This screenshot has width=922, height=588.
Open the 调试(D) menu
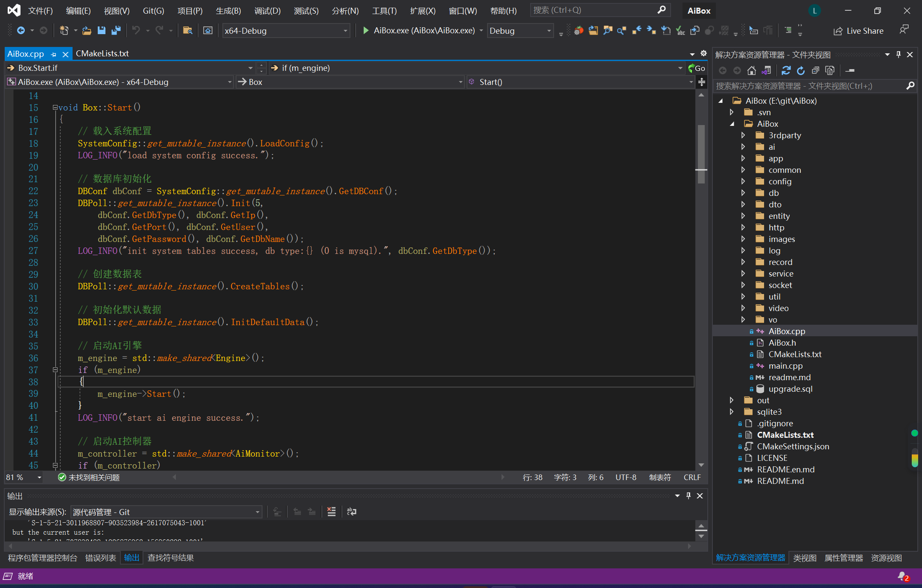click(x=267, y=11)
